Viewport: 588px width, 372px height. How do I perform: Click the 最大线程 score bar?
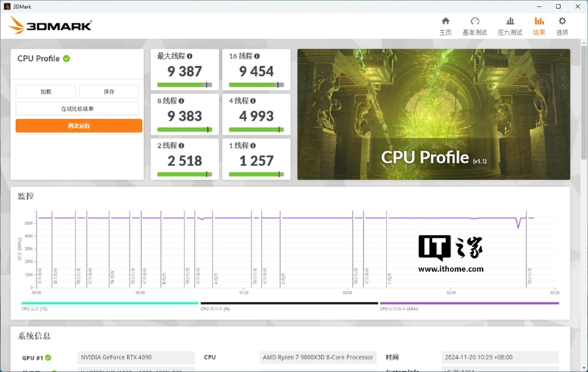pos(184,85)
